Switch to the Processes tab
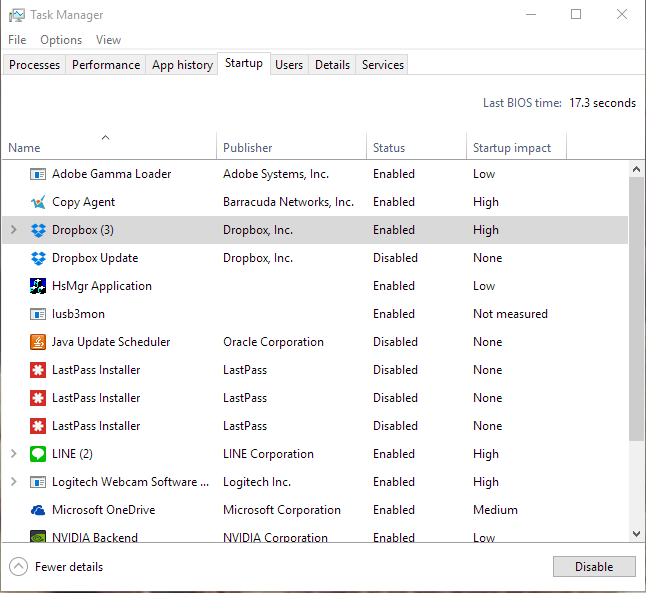 click(x=34, y=65)
